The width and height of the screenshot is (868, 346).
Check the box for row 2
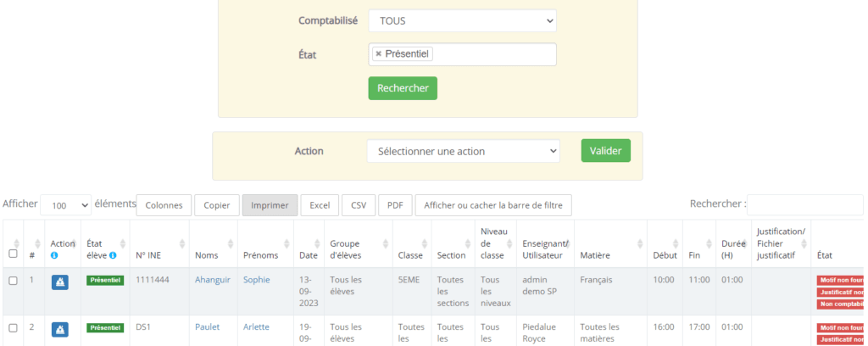coord(13,328)
